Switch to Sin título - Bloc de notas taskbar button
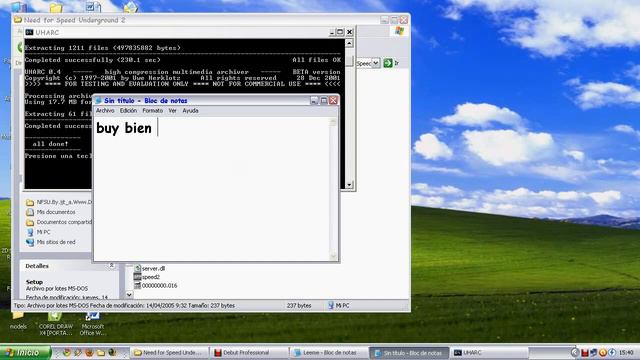This screenshot has height=360, width=640. click(409, 353)
